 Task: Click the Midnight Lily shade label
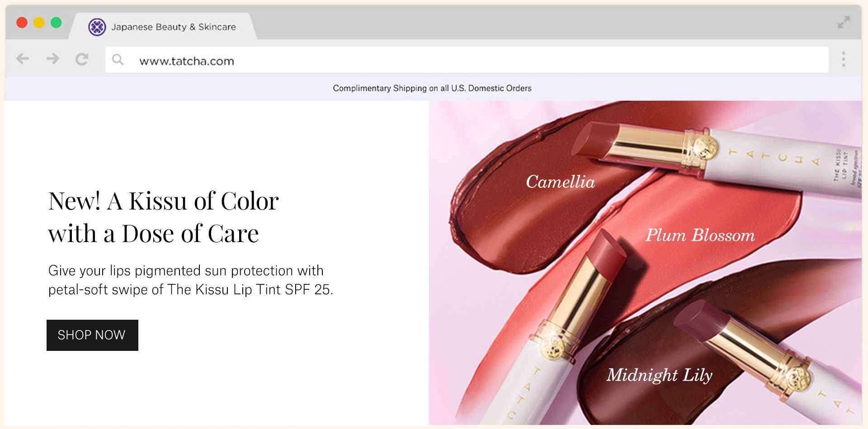(x=660, y=375)
